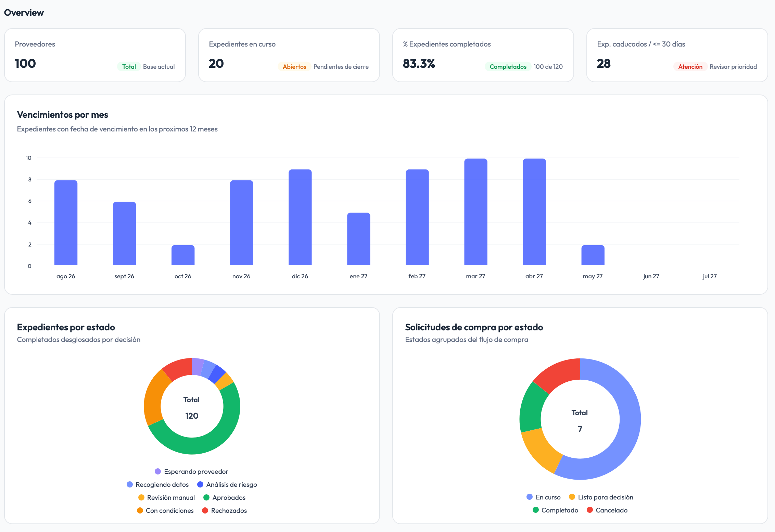
Task: Click the Proveedores value 100
Action: point(25,63)
